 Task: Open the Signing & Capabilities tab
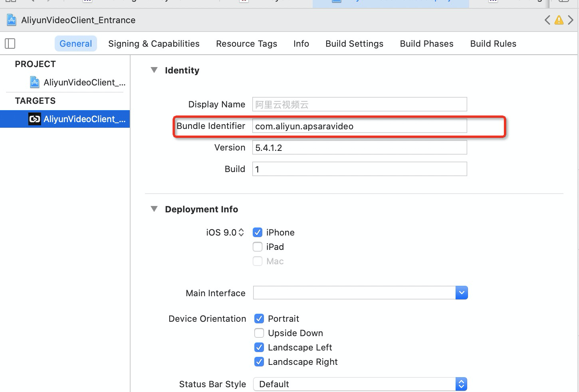click(x=154, y=44)
